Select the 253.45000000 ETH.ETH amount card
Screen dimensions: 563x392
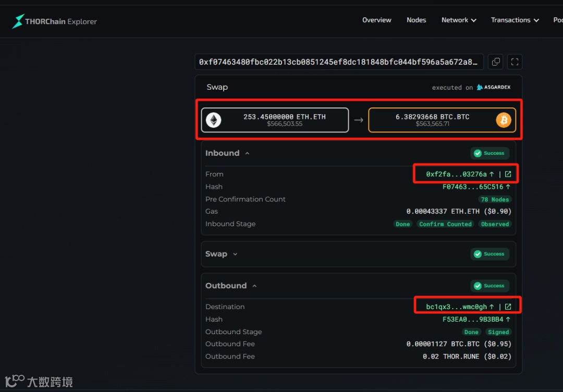pos(275,120)
